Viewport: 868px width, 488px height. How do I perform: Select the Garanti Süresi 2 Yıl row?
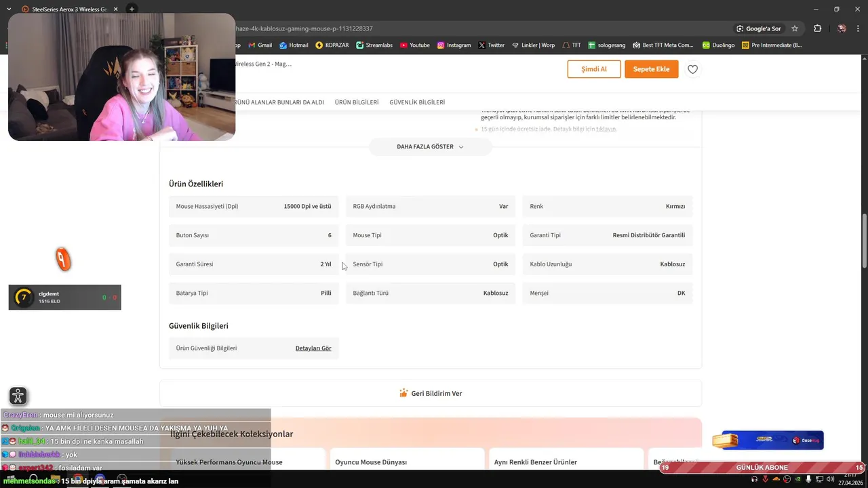(x=254, y=264)
